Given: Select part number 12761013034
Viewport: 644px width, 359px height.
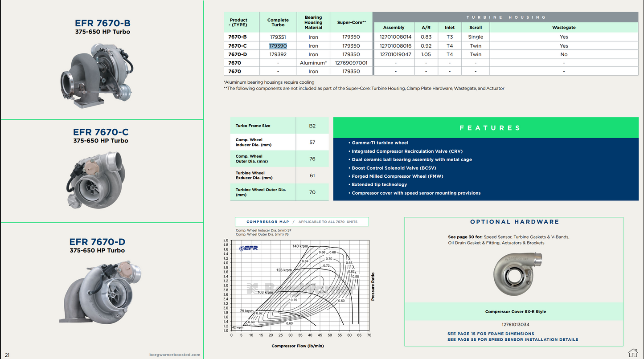Looking at the screenshot, I should point(515,325).
